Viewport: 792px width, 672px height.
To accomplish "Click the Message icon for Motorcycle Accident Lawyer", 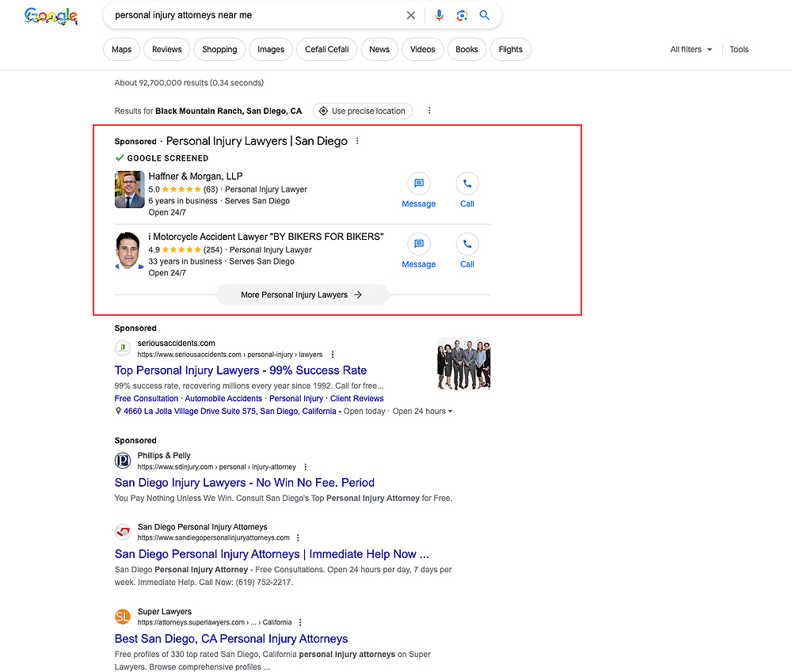I will pos(419,244).
